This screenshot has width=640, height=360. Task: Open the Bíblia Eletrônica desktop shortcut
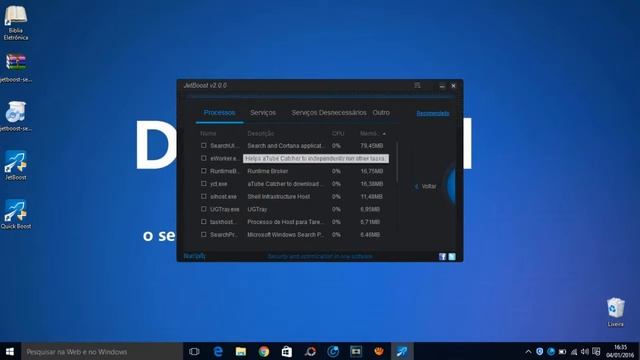click(16, 22)
